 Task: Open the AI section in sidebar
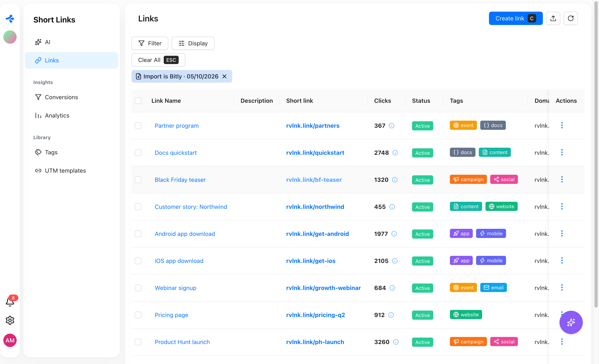tap(72, 42)
